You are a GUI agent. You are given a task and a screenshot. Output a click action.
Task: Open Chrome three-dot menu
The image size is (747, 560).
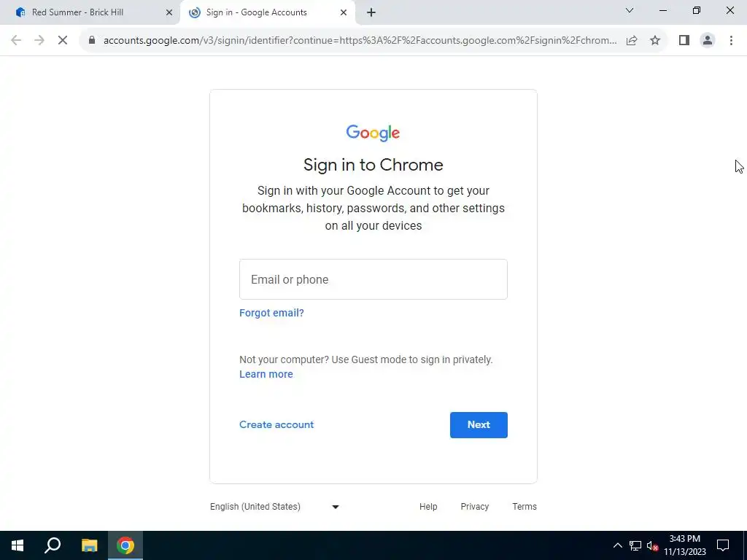[731, 41]
